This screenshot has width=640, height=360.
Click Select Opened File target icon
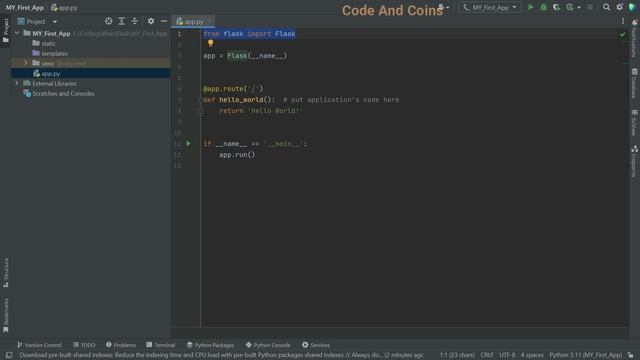click(x=109, y=21)
